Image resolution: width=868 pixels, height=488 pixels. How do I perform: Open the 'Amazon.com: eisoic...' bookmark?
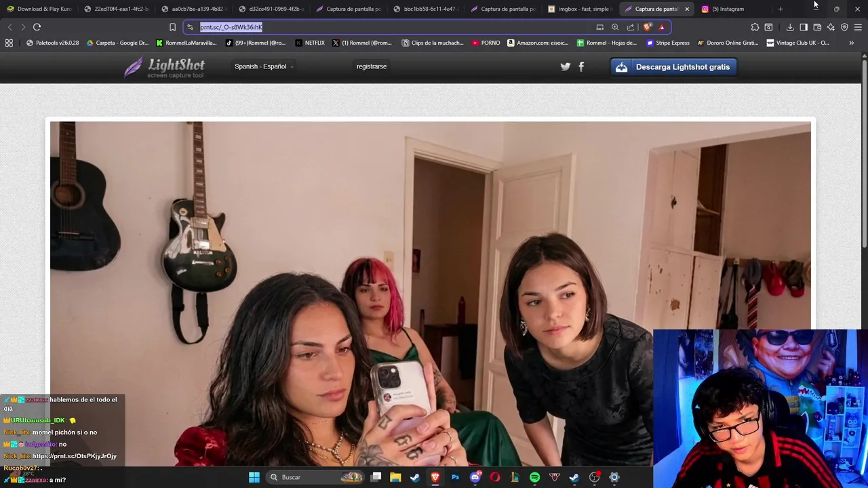click(x=538, y=43)
